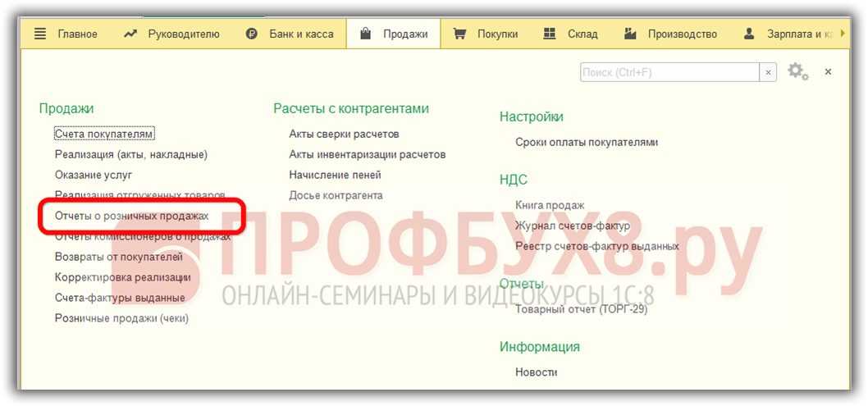Screen dimensions: 868x406
Task: Click the shopping bag icon for Продажи
Action: [x=365, y=34]
